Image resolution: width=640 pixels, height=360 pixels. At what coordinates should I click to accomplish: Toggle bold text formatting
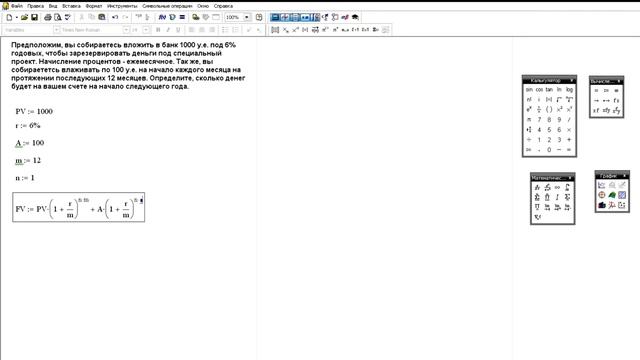coord(158,30)
